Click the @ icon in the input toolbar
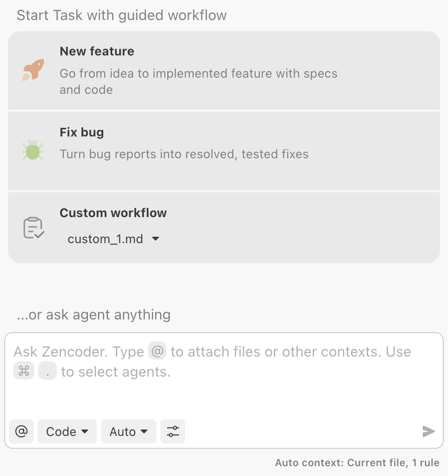This screenshot has width=448, height=476. 21,431
